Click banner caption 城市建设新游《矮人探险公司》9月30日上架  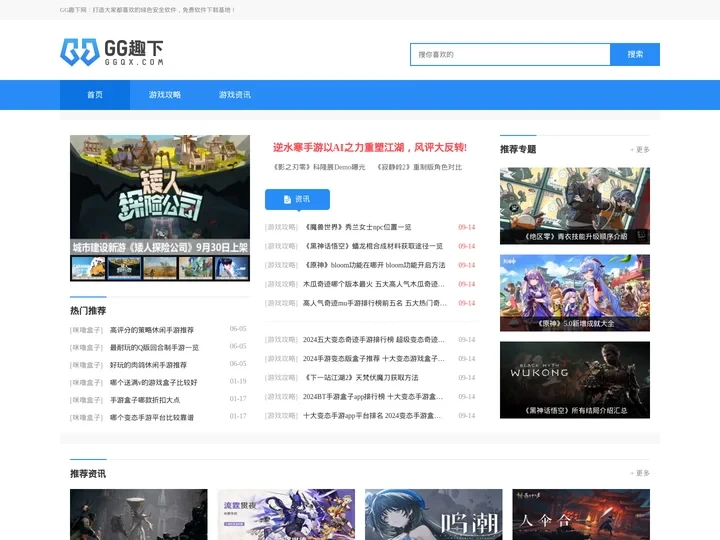click(160, 248)
